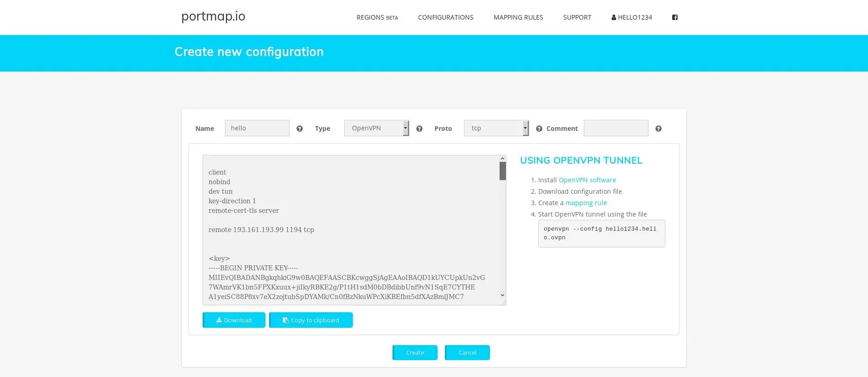Open Mapping Rules in the navigation
The height and width of the screenshot is (377, 868).
(x=518, y=17)
